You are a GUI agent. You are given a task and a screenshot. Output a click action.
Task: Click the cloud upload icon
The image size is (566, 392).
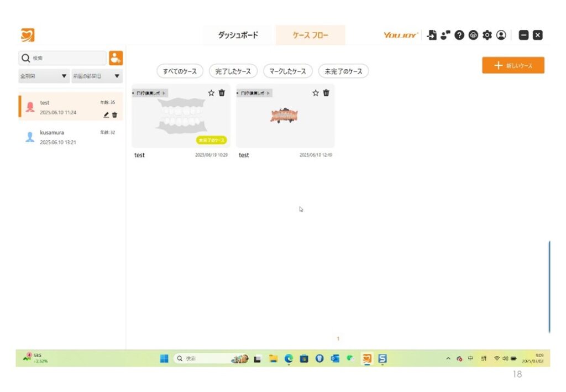(473, 35)
